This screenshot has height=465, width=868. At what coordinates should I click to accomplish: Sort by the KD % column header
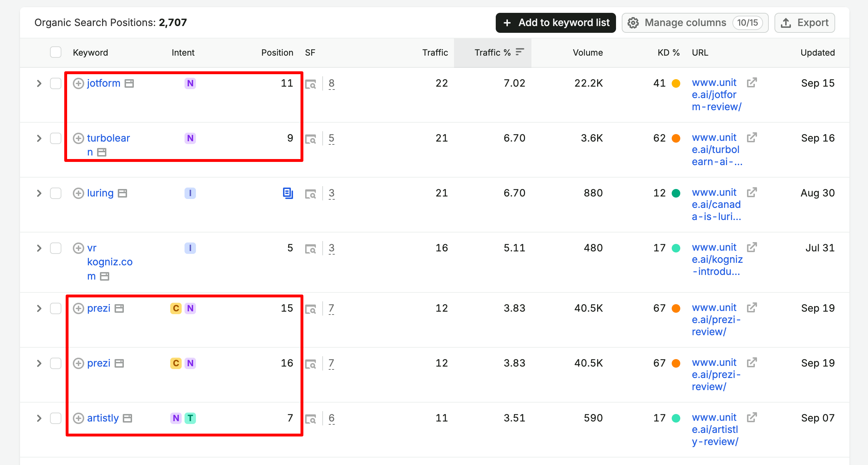tap(669, 52)
